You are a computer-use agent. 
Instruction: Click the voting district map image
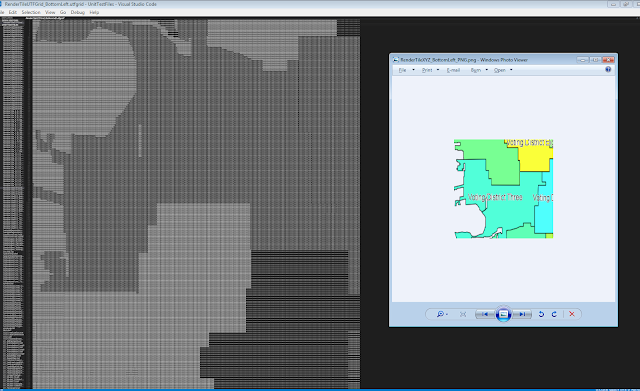pyautogui.click(x=504, y=189)
